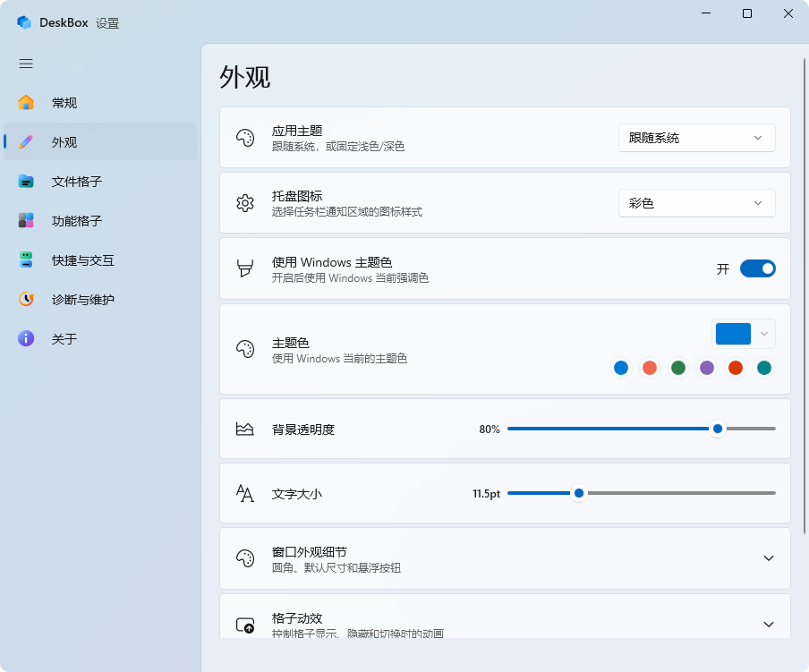Close the DeskBox settings window
This screenshot has width=809, height=672.
coord(788,13)
